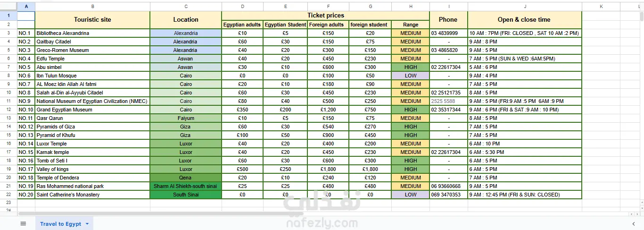The width and height of the screenshot is (644, 230).
Task: Show side panel using bottom-right chevron
Action: tap(634, 224)
